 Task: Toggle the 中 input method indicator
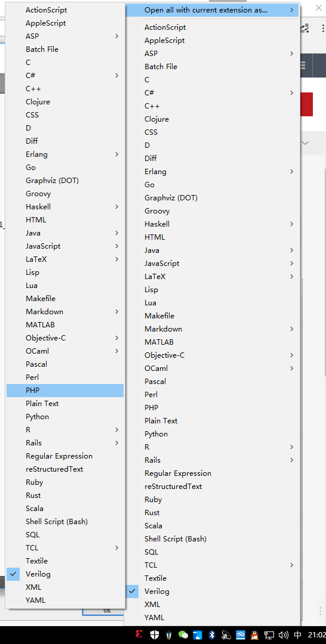point(299,635)
